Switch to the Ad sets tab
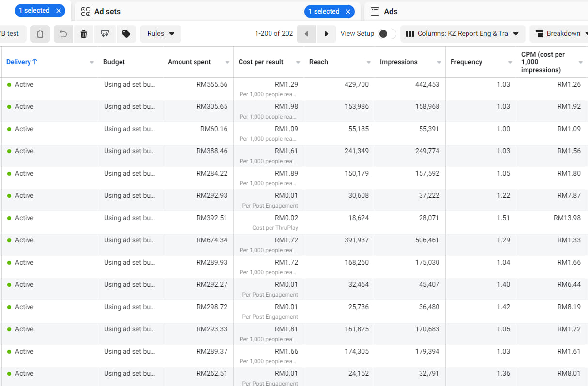The width and height of the screenshot is (588, 386). tap(107, 12)
